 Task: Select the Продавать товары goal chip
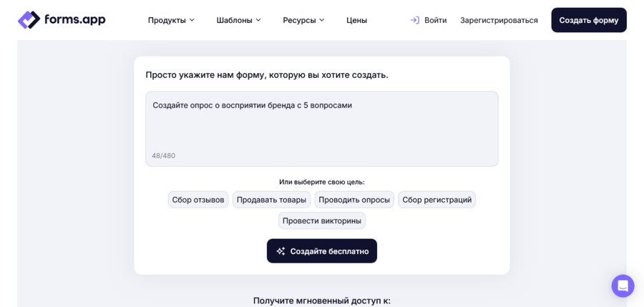click(271, 200)
